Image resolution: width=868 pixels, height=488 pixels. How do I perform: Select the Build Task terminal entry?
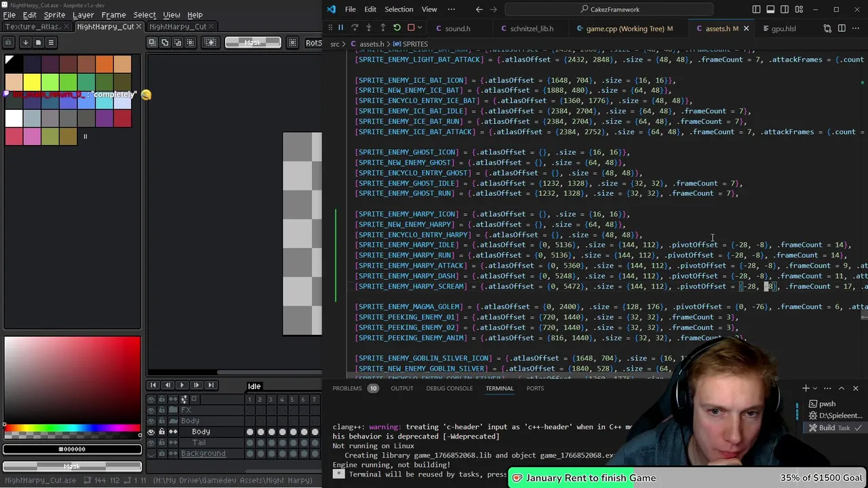pyautogui.click(x=834, y=428)
